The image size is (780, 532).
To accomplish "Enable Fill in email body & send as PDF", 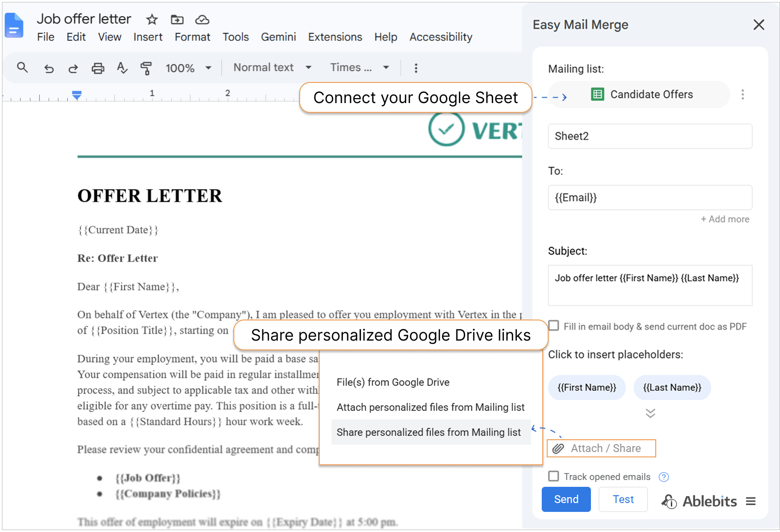I will 554,326.
